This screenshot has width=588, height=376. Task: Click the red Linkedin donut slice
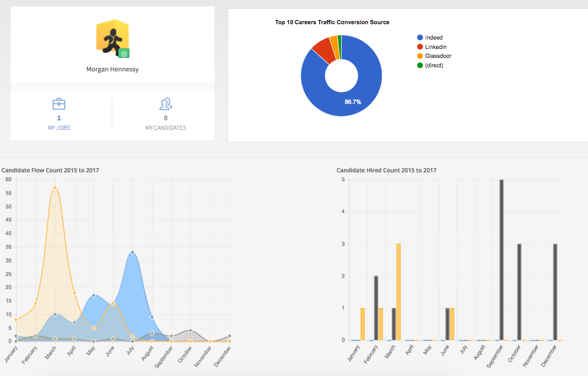pos(322,47)
